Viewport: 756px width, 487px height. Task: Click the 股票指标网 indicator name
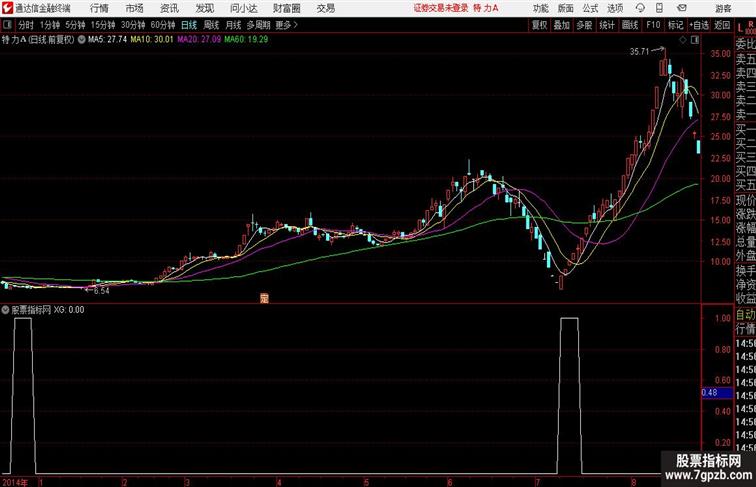click(31, 310)
